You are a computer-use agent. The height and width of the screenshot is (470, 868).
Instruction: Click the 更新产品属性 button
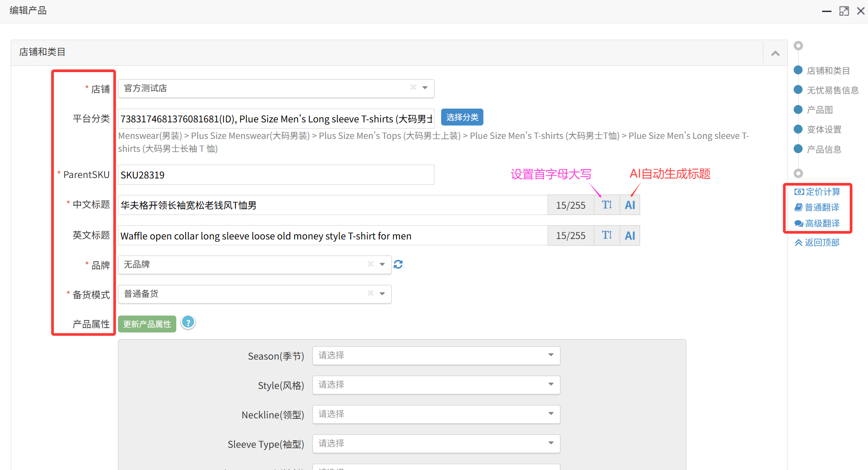(x=147, y=324)
